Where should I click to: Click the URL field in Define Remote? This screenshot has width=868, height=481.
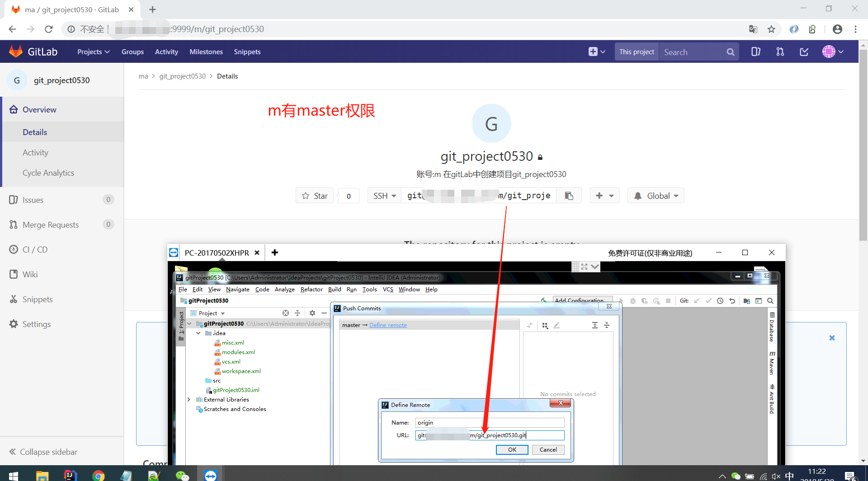(x=490, y=435)
